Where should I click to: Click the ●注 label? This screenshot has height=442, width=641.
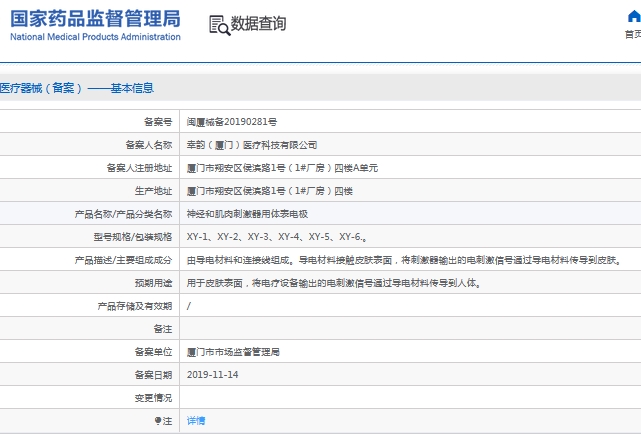point(163,421)
